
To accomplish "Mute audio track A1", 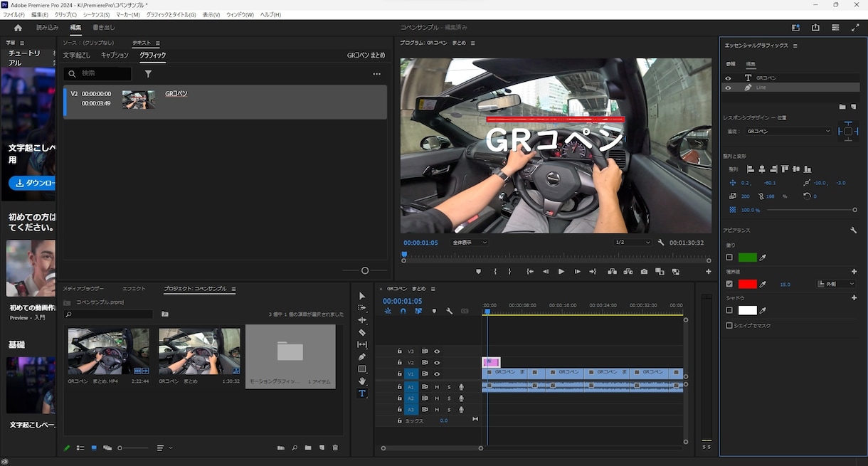I will (436, 386).
